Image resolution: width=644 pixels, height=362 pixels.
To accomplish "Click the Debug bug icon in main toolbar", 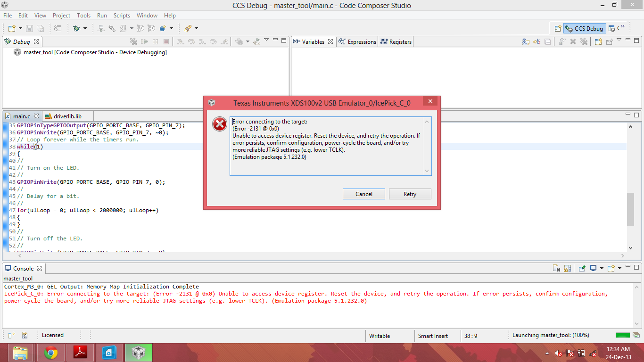I will point(76,28).
